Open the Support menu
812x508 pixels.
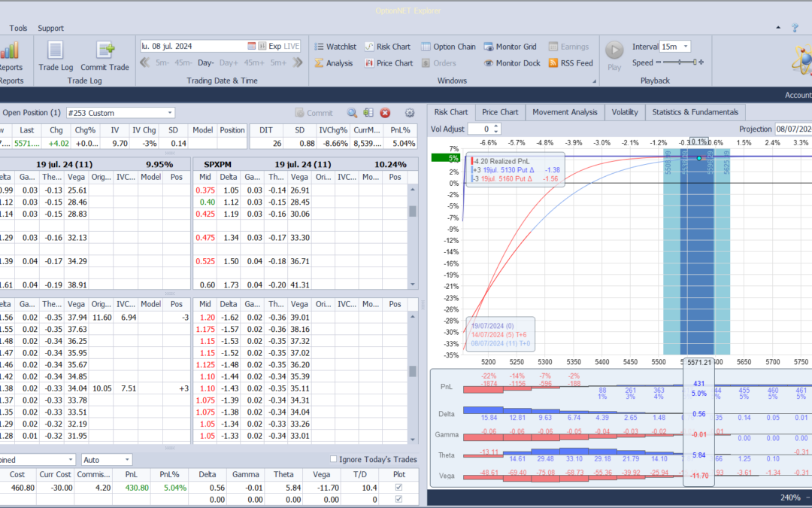[x=51, y=28]
